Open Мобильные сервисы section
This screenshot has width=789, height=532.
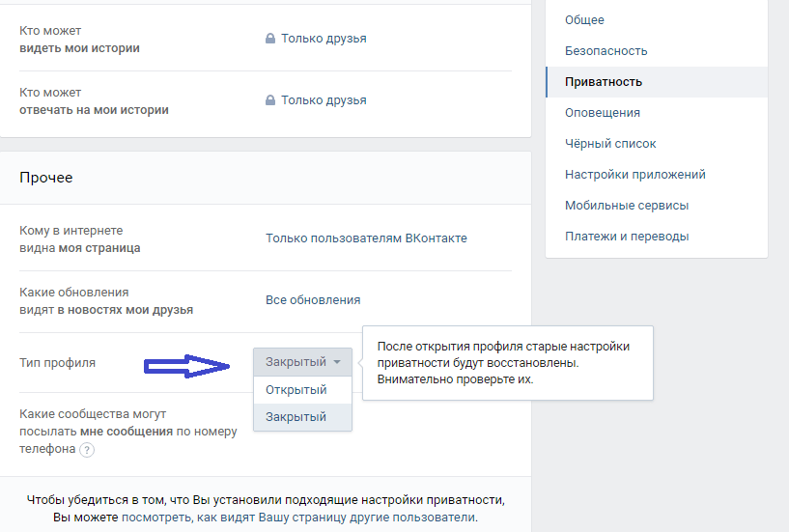pos(657,206)
